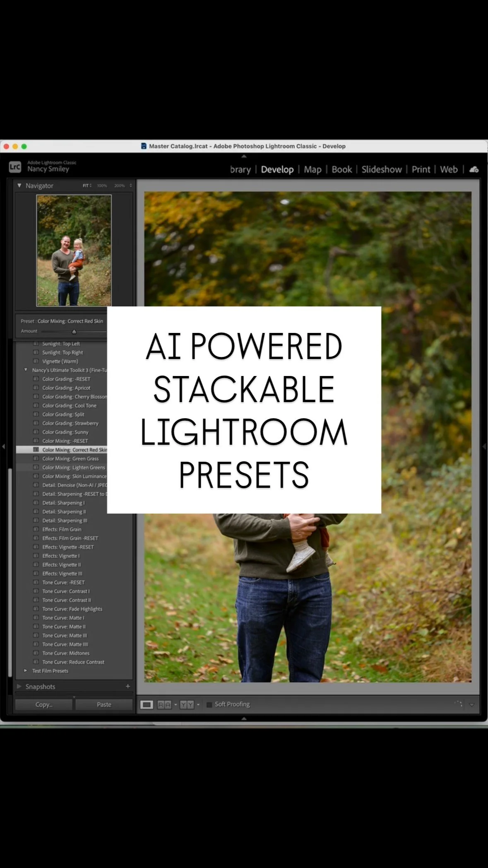The image size is (488, 868).
Task: Switch to the Web module
Action: 449,169
